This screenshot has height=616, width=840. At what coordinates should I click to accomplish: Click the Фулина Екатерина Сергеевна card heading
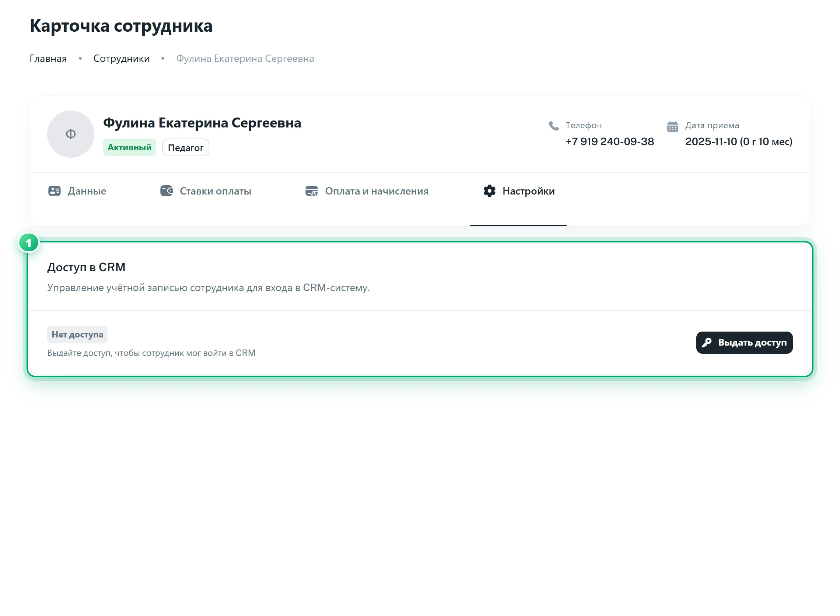(202, 123)
